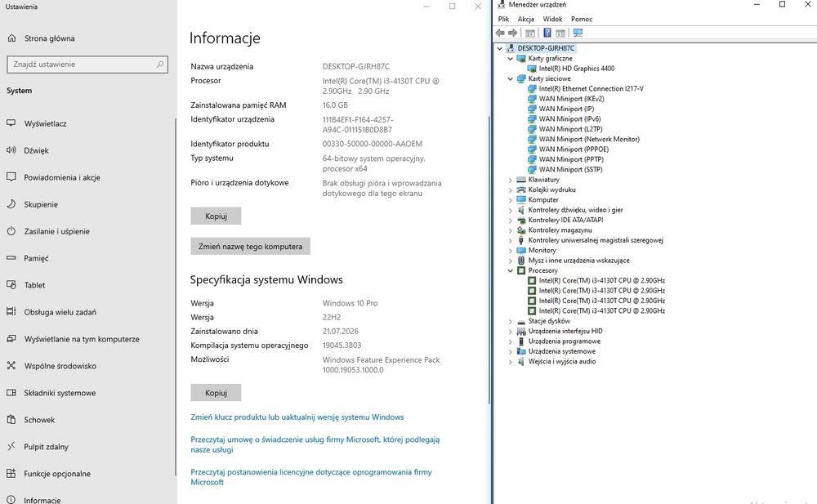Select WAN Miniport (PPPOE) device
This screenshot has width=817, height=504.
(x=574, y=149)
